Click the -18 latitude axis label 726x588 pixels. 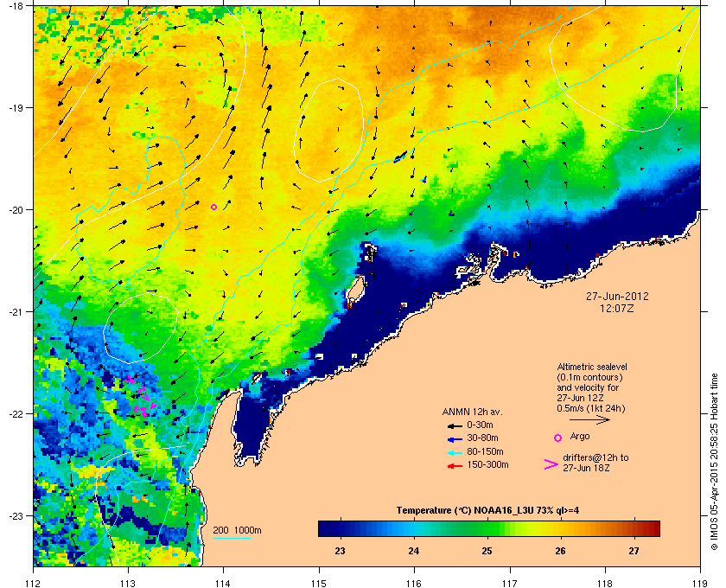[x=16, y=5]
